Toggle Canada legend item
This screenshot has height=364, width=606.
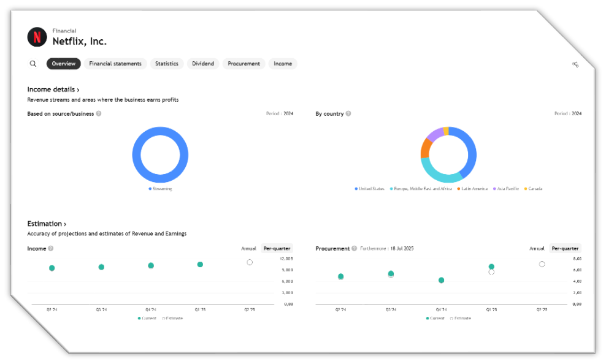coord(534,189)
